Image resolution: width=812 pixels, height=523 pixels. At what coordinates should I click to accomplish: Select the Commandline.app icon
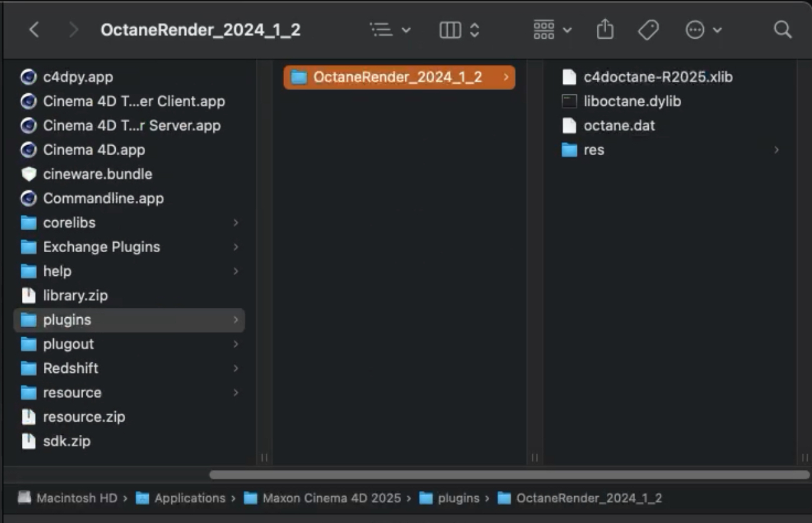(28, 198)
